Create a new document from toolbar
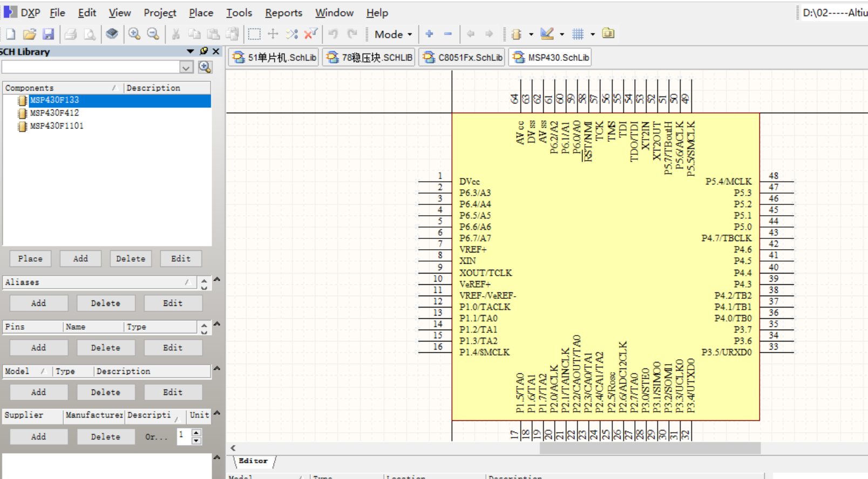This screenshot has height=479, width=868. point(10,34)
